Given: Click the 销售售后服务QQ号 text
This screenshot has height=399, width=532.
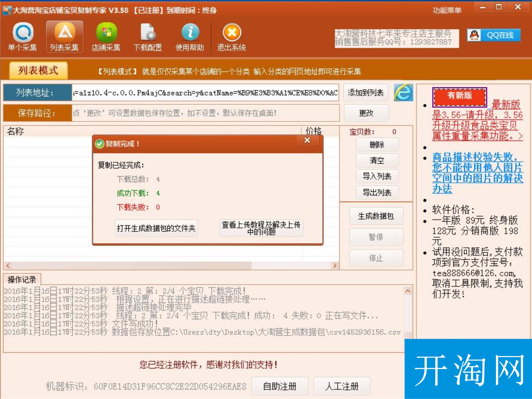Looking at the screenshot, I should click(x=393, y=42).
